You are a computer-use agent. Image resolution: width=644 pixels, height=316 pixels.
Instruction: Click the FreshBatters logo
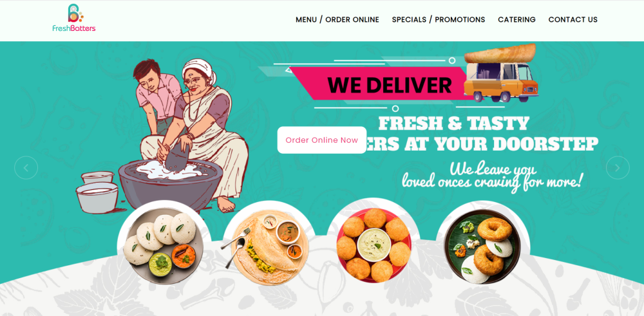74,19
